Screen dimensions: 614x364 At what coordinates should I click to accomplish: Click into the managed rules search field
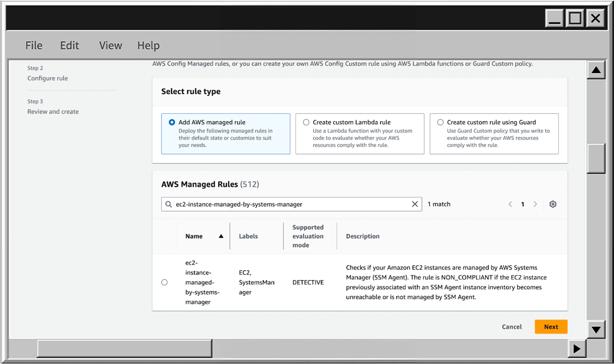point(291,204)
